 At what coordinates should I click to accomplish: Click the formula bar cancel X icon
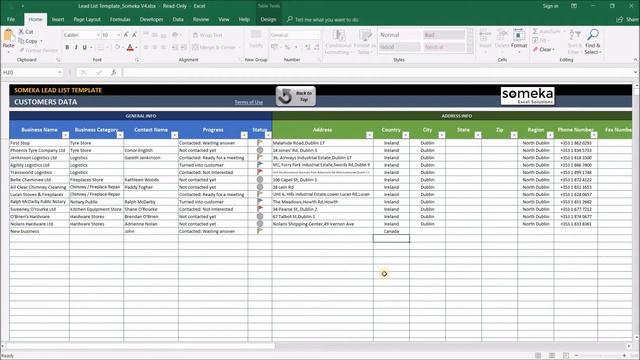tap(84, 72)
